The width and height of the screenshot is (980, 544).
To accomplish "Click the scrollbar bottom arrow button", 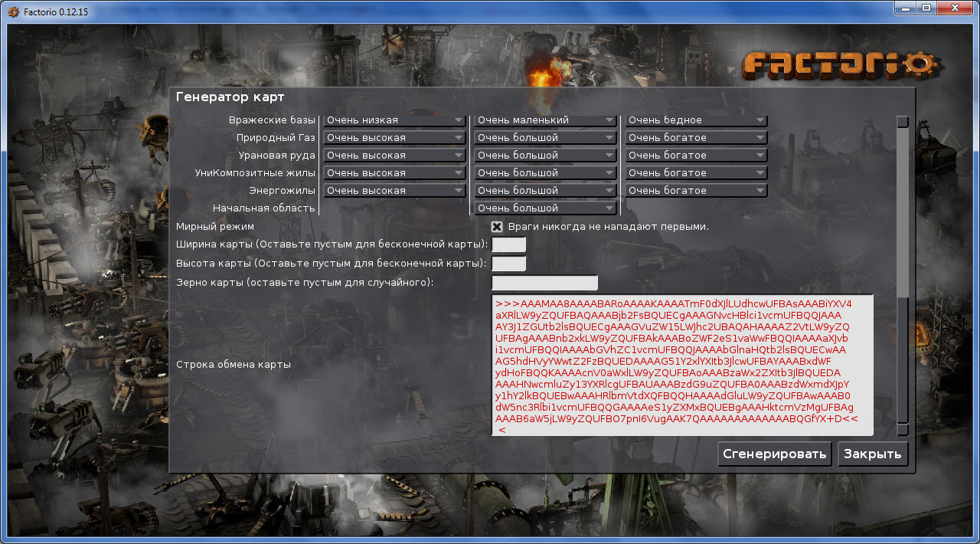I will (x=903, y=429).
